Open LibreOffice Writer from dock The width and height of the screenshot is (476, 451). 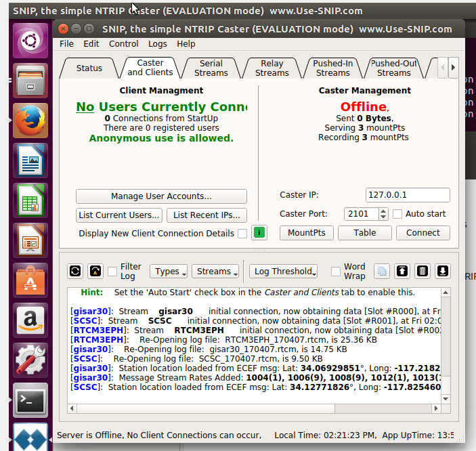pyautogui.click(x=30, y=160)
